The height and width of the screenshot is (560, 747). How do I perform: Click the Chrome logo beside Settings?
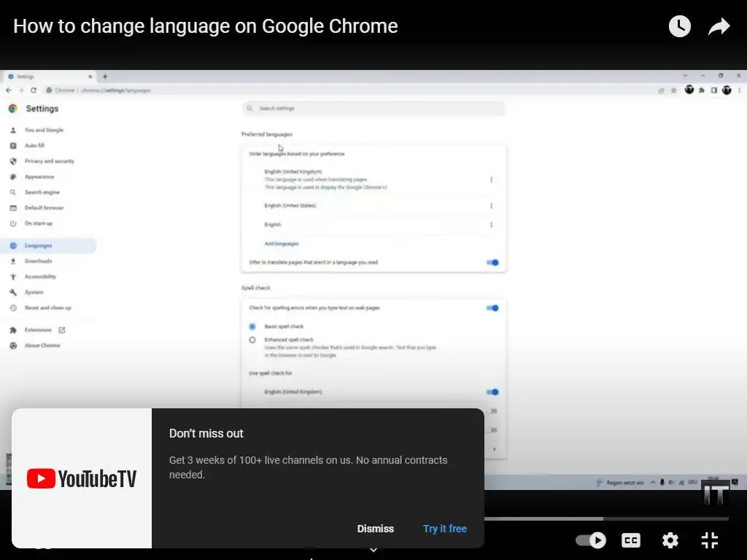[x=13, y=109]
